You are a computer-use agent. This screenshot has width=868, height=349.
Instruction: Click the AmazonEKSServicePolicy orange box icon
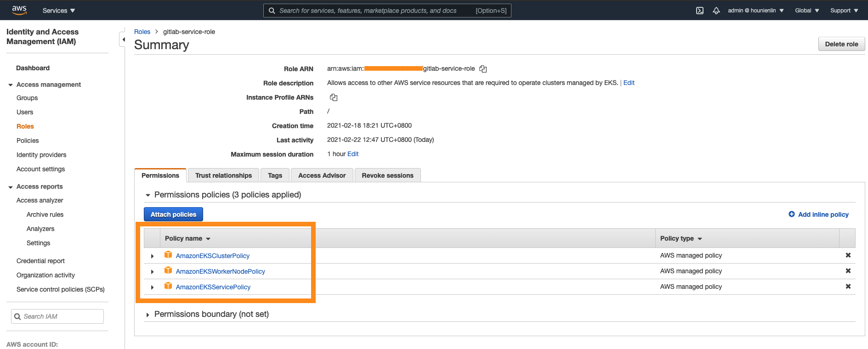pyautogui.click(x=168, y=286)
